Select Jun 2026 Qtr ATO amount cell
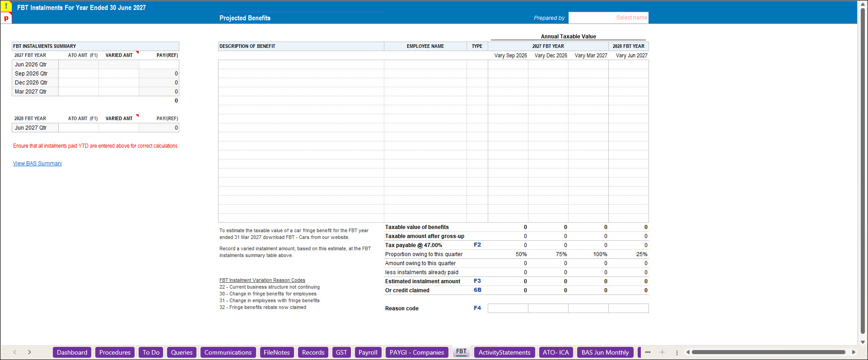This screenshot has height=360, width=868. 79,65
